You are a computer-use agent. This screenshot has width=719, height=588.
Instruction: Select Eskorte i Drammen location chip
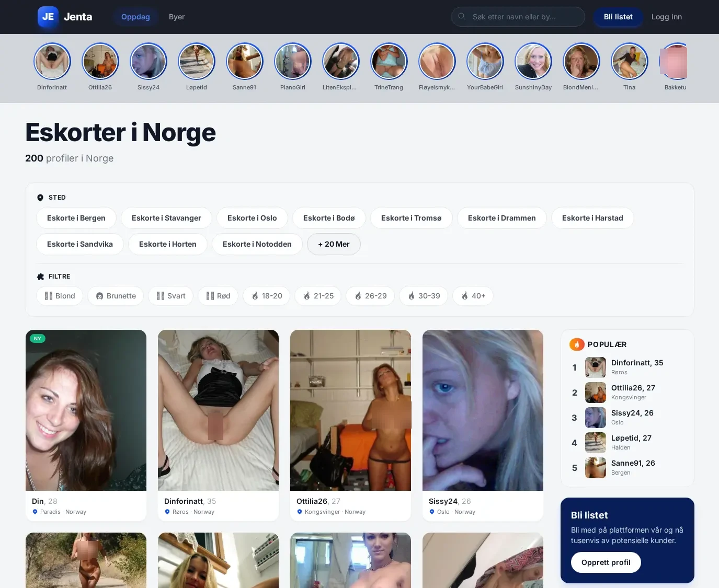(502, 218)
